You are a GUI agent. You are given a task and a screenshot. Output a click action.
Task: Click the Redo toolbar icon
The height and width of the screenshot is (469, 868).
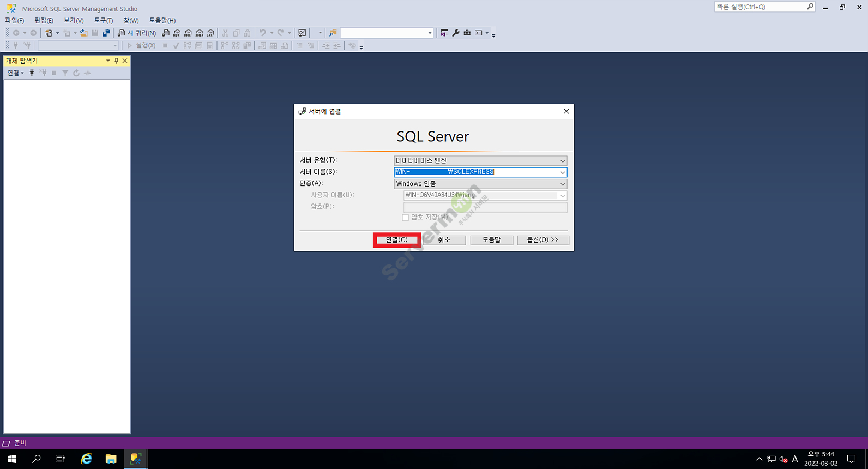point(280,33)
